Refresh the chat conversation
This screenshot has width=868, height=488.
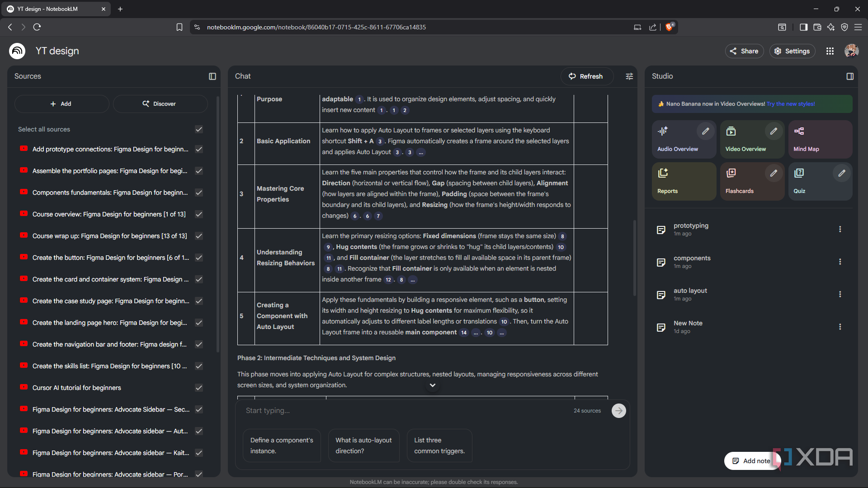(586, 76)
